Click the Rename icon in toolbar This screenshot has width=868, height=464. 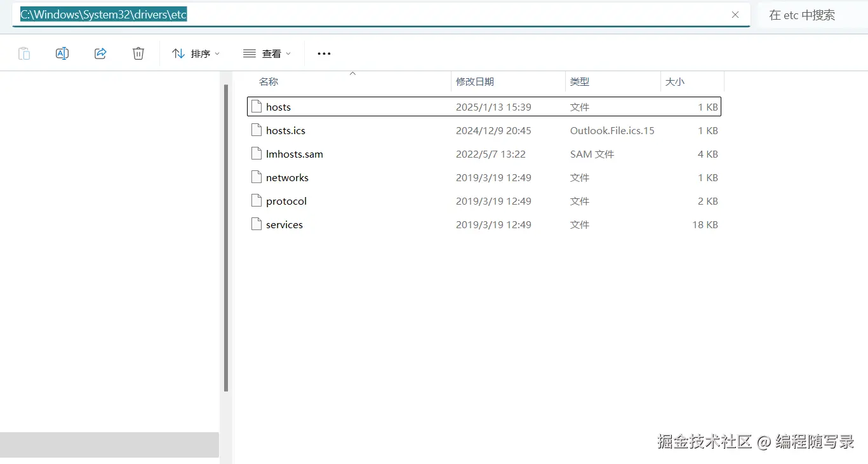pos(62,53)
